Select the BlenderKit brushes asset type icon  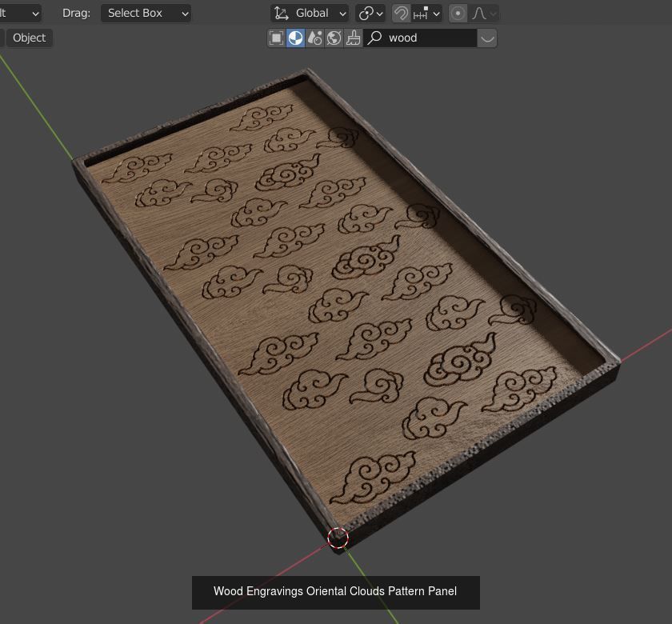coord(353,38)
